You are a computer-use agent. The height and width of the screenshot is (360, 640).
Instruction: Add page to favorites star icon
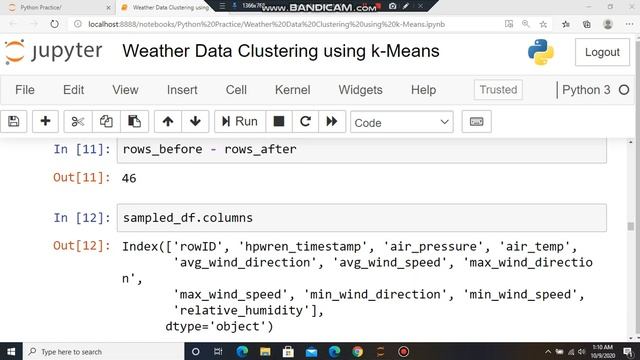(543, 24)
